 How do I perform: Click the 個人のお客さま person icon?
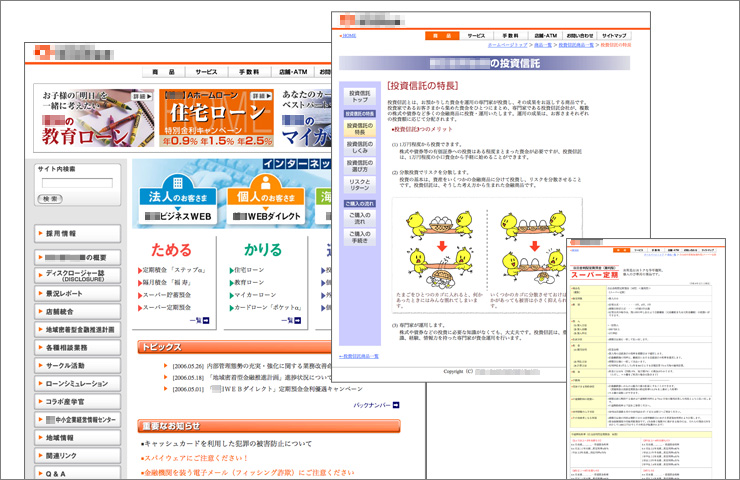(x=266, y=182)
